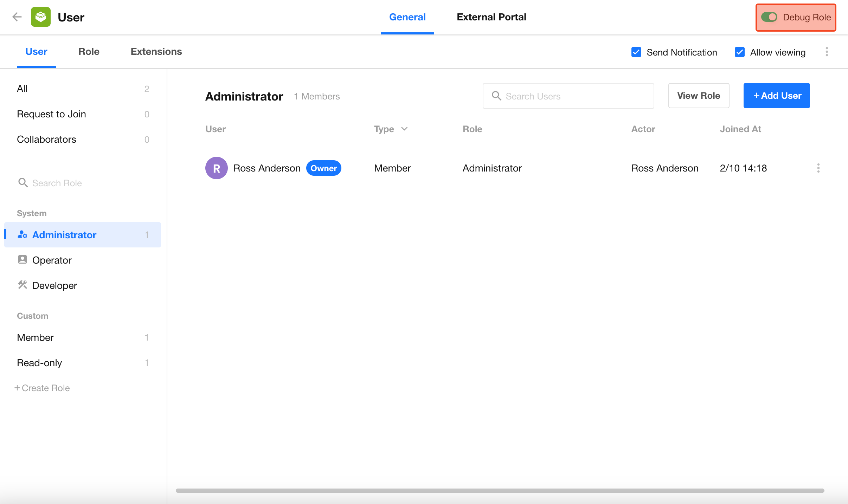848x504 pixels.
Task: Uncheck the Allow viewing checkbox
Action: click(x=740, y=52)
